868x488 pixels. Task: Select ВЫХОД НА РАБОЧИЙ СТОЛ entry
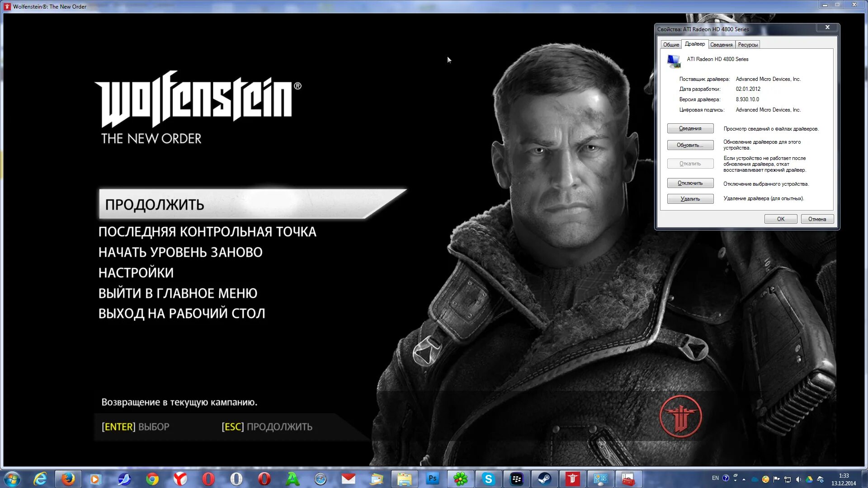tap(182, 314)
